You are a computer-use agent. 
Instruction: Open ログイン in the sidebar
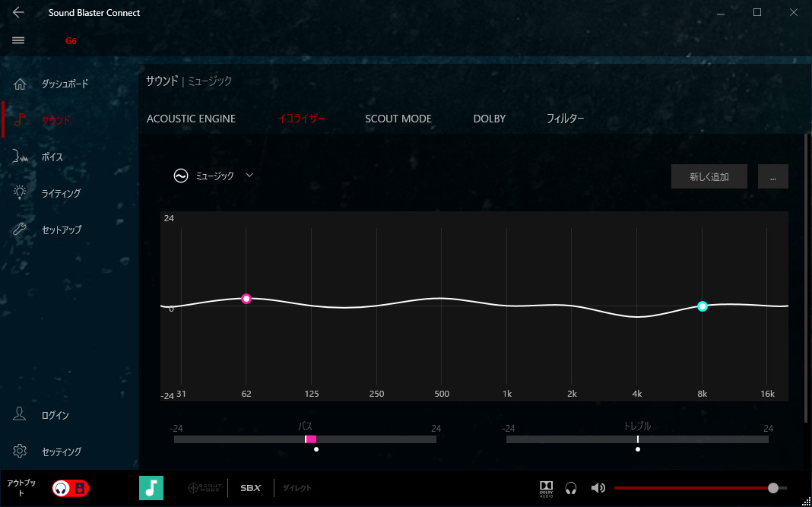pyautogui.click(x=55, y=415)
